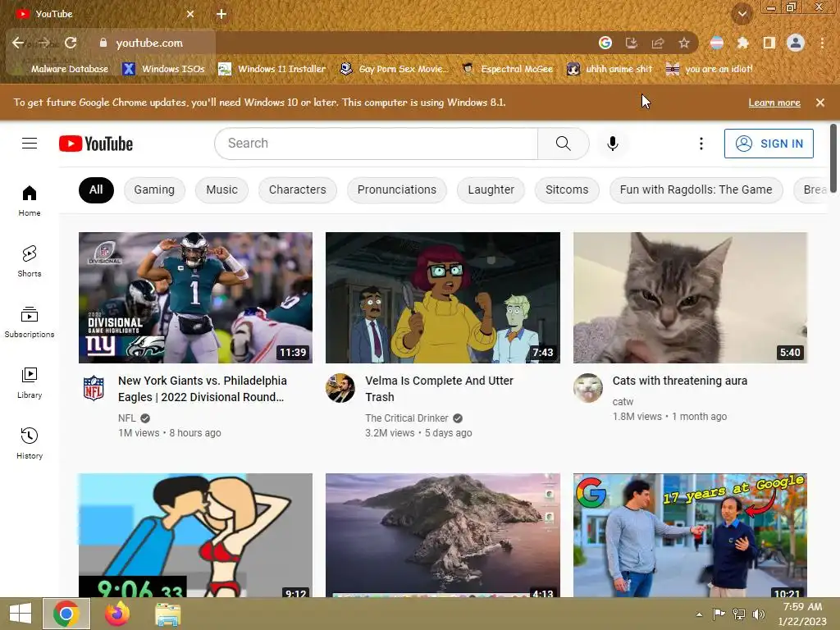This screenshot has width=840, height=630.
Task: Select the All filter chip
Action: click(96, 190)
